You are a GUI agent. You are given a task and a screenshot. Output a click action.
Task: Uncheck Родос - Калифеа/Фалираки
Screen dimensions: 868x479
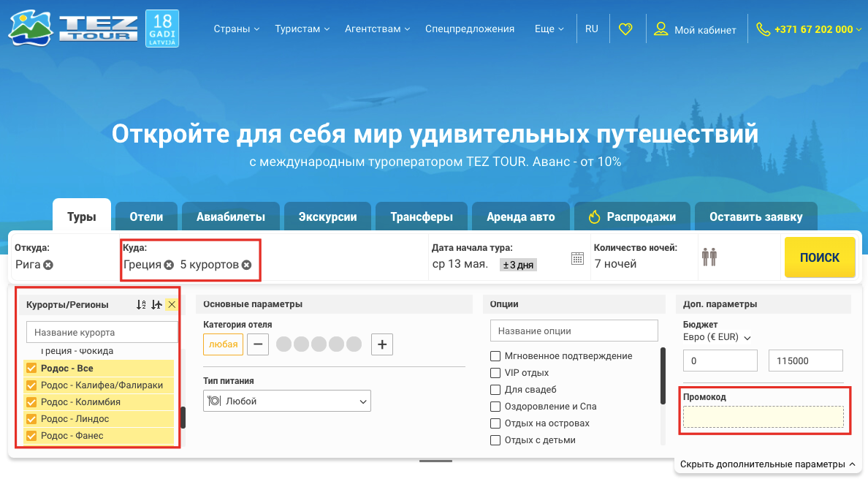[x=31, y=385]
